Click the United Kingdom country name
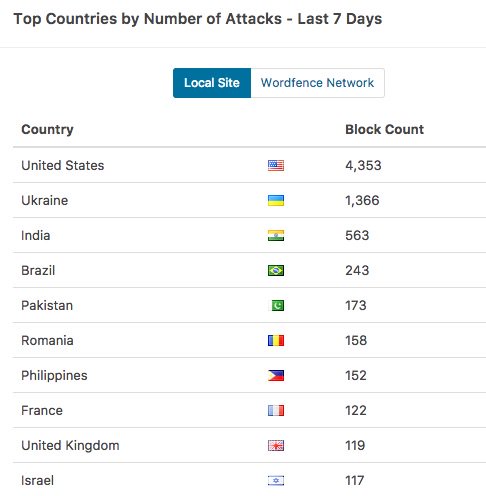 coord(70,446)
